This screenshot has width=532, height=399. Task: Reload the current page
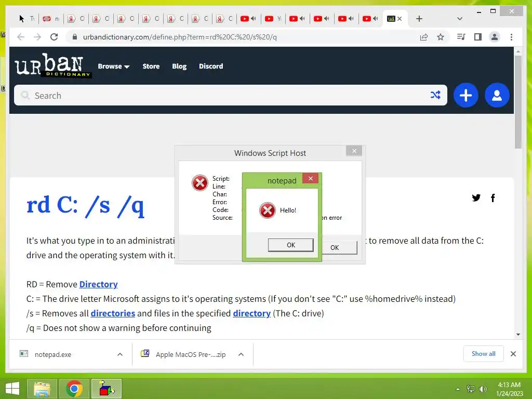[54, 37]
